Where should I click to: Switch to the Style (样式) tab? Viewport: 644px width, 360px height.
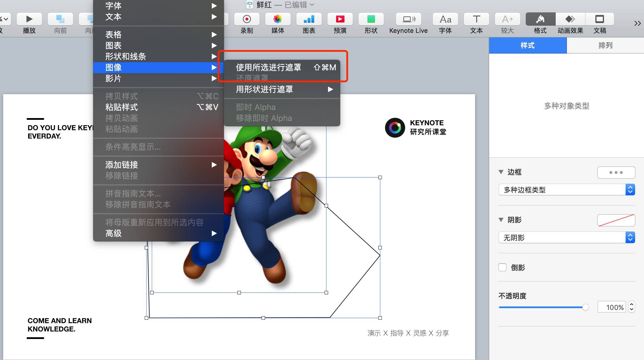click(x=528, y=45)
